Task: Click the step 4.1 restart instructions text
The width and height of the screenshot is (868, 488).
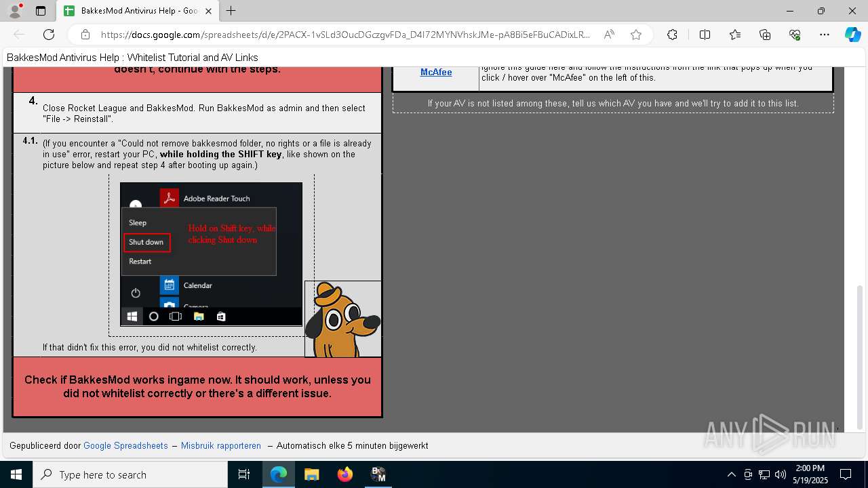Action: (x=207, y=154)
